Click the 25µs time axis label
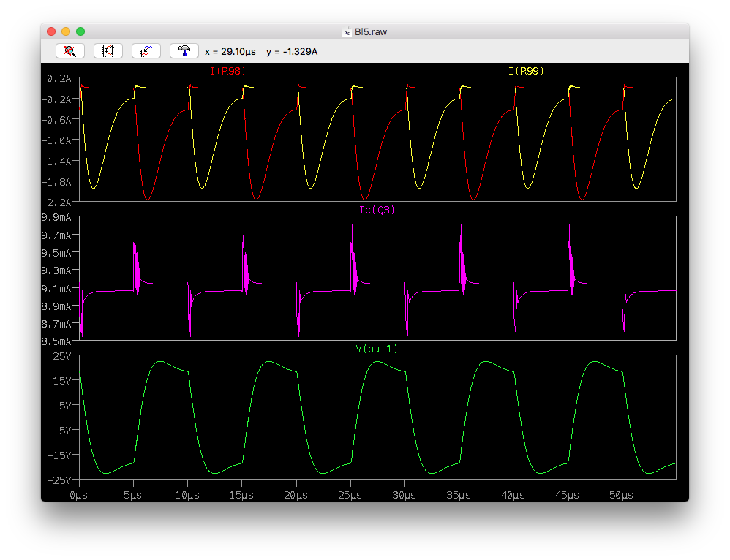 point(350,495)
